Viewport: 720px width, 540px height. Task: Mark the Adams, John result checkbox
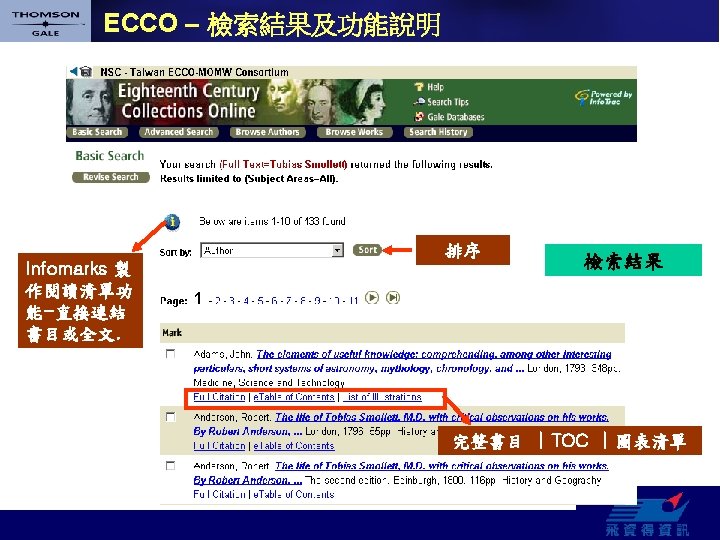point(170,354)
